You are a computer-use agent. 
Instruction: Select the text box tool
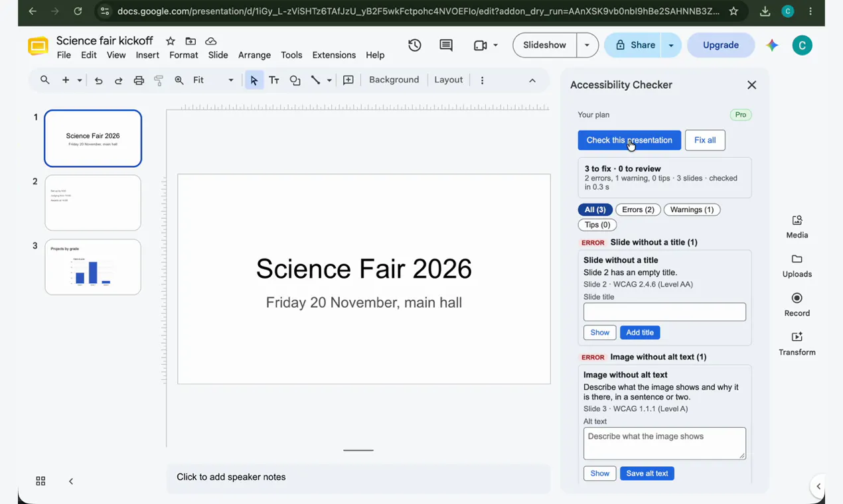274,80
